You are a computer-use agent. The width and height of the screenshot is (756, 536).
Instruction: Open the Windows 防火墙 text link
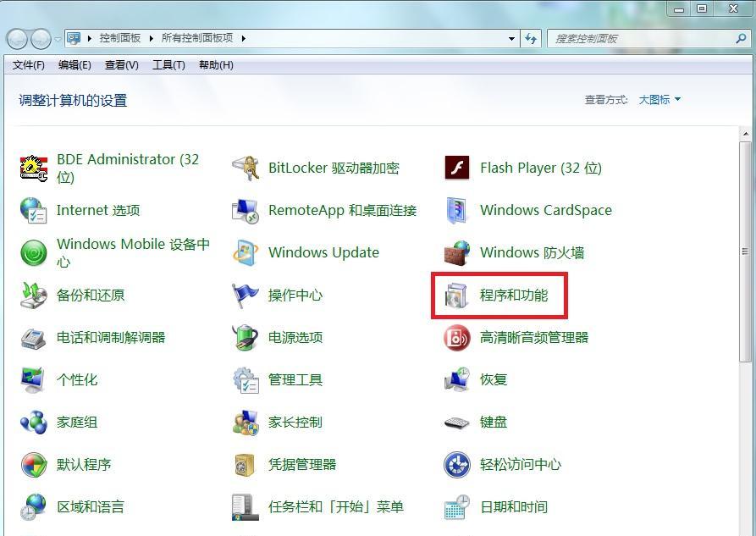pyautogui.click(x=533, y=253)
